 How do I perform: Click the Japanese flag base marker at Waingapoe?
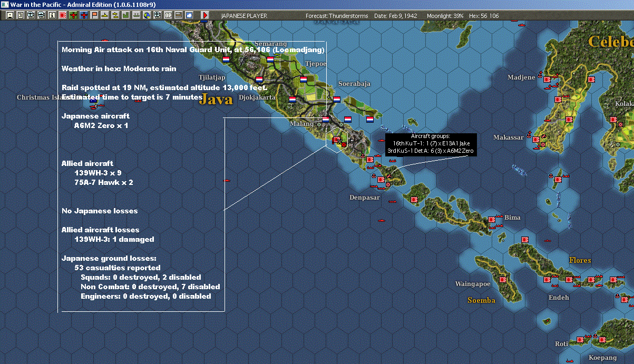point(502,279)
